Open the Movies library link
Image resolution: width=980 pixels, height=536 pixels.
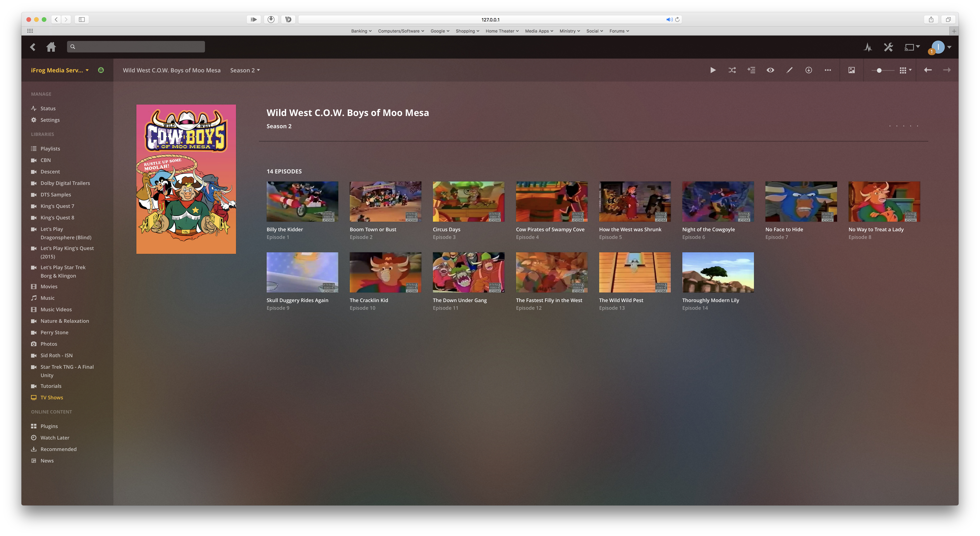click(x=49, y=286)
